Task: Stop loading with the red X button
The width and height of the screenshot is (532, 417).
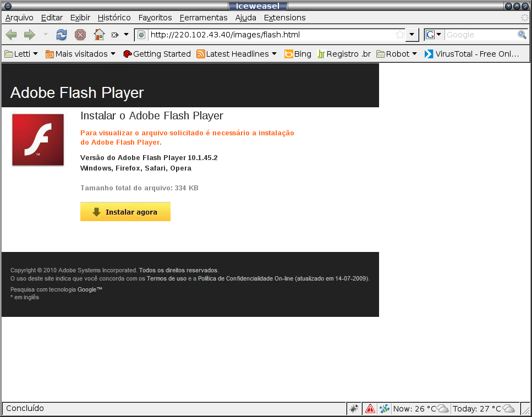Action: (80, 35)
